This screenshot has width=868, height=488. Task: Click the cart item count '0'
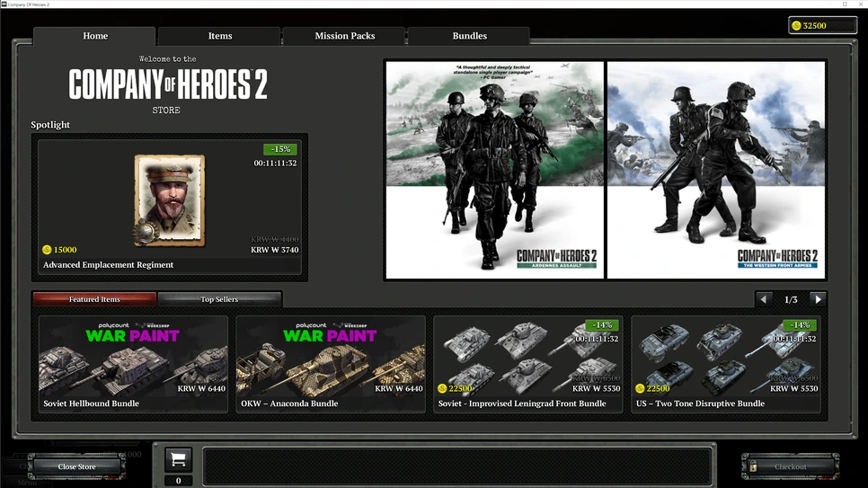[178, 480]
